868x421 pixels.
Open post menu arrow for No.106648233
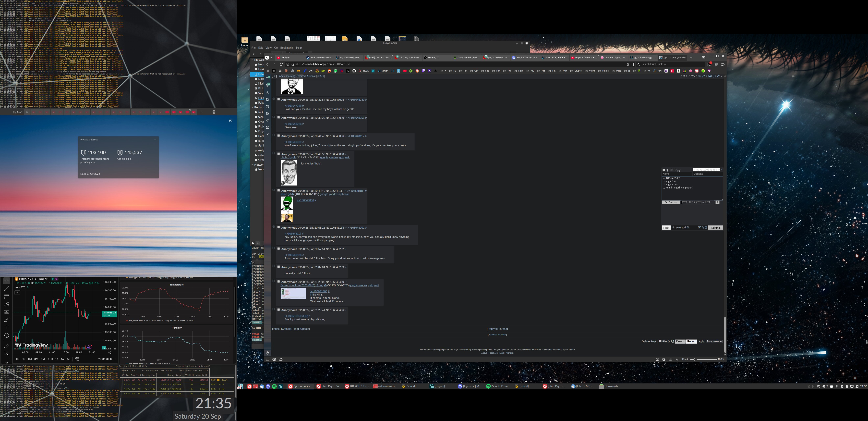click(x=346, y=267)
